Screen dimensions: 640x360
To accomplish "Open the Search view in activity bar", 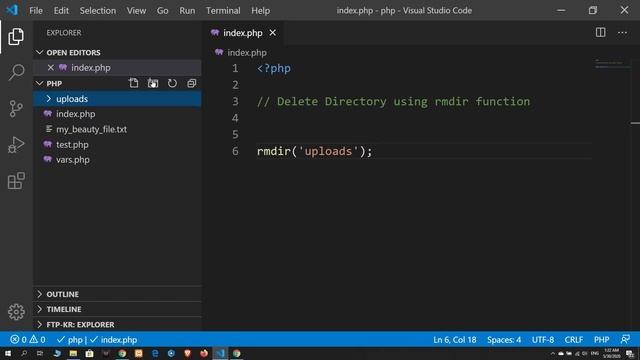I will 16,72.
